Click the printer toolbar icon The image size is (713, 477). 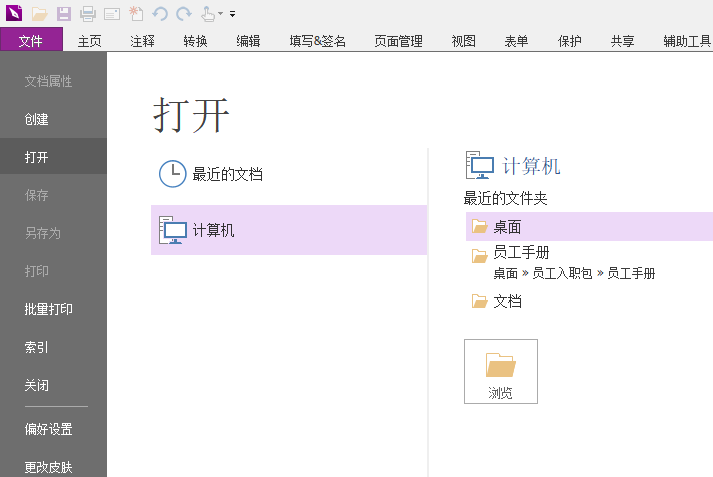[88, 14]
